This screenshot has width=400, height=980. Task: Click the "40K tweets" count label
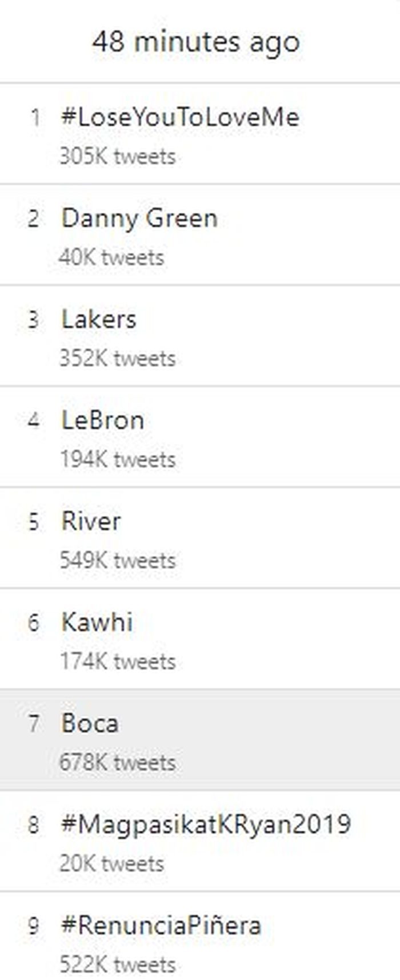point(112,257)
